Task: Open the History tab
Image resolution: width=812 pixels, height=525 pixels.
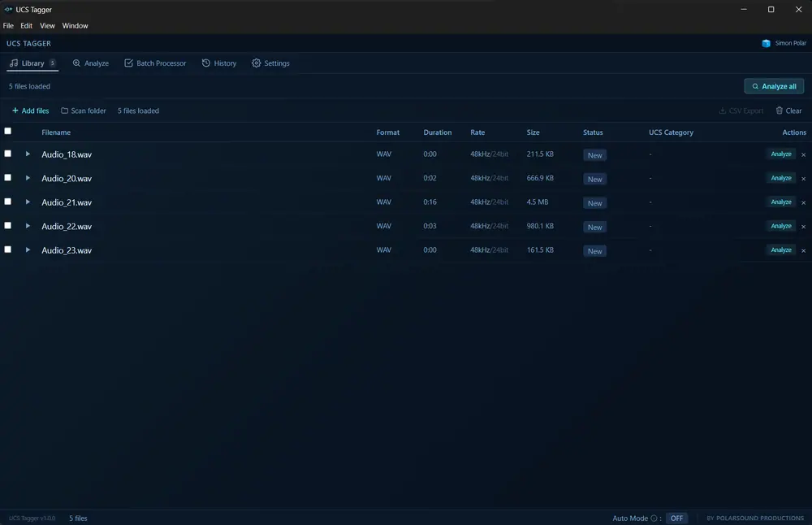Action: pyautogui.click(x=219, y=63)
